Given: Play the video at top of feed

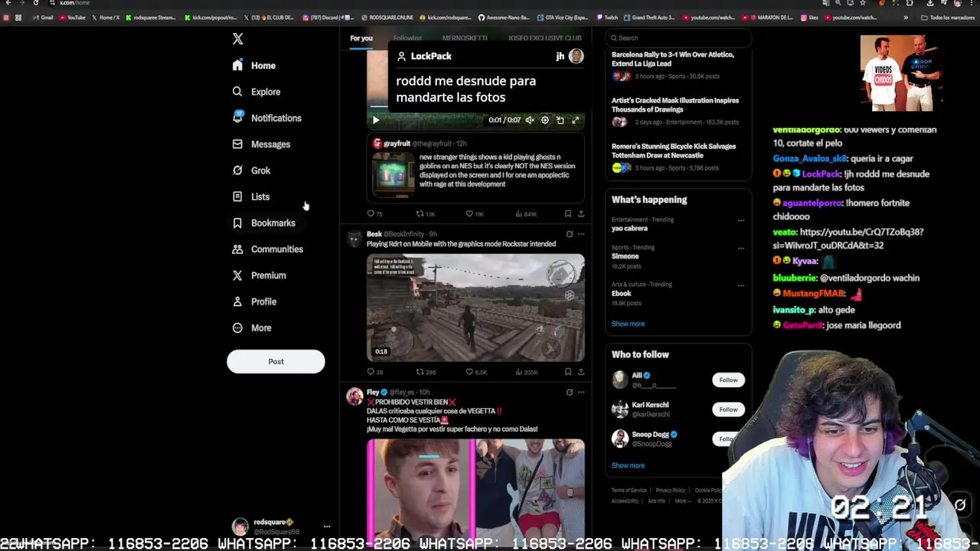Looking at the screenshot, I should click(375, 120).
